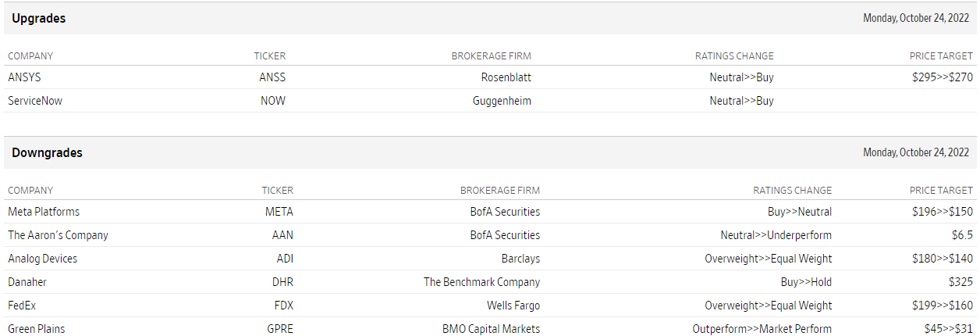Open the ServiceNow company entry
Image resolution: width=980 pixels, height=336 pixels.
pyautogui.click(x=35, y=101)
